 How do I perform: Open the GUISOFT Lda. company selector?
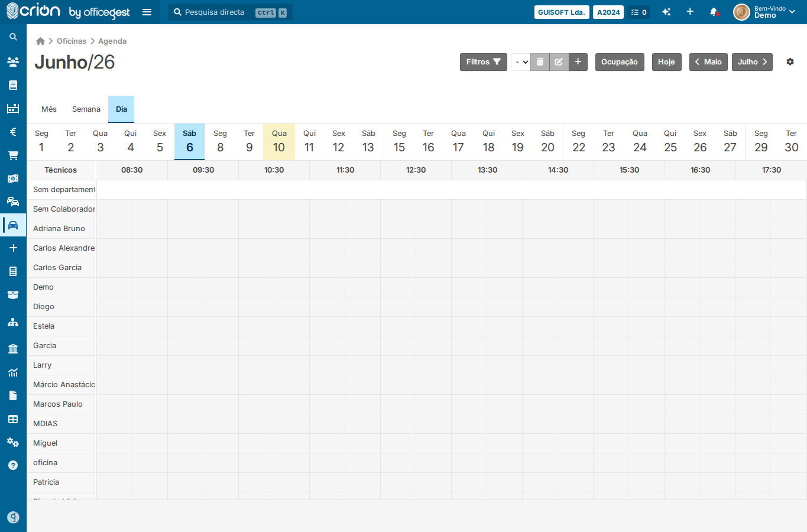(562, 12)
